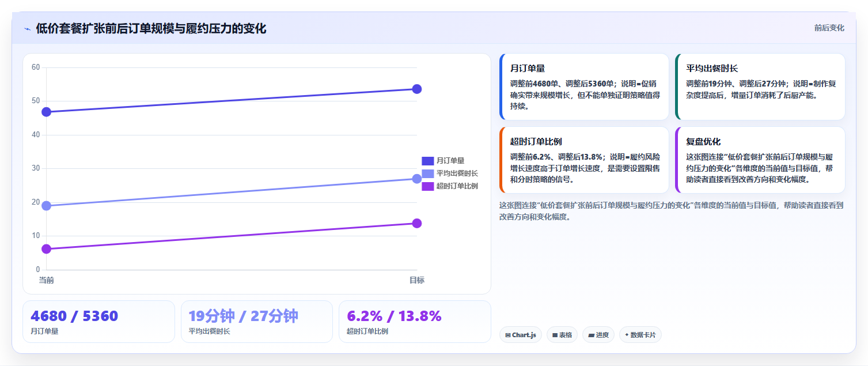Click the 超时订单比例 data point at 当前

47,249
